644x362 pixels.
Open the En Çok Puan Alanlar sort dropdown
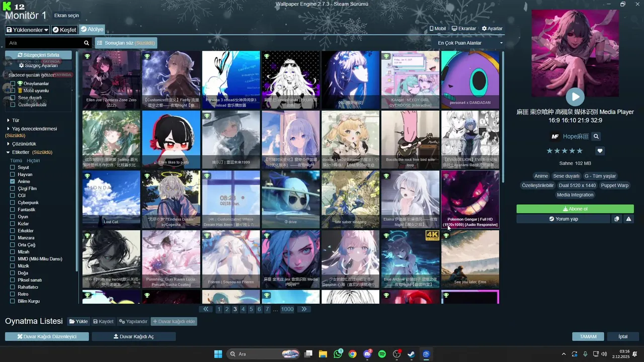pyautogui.click(x=470, y=43)
